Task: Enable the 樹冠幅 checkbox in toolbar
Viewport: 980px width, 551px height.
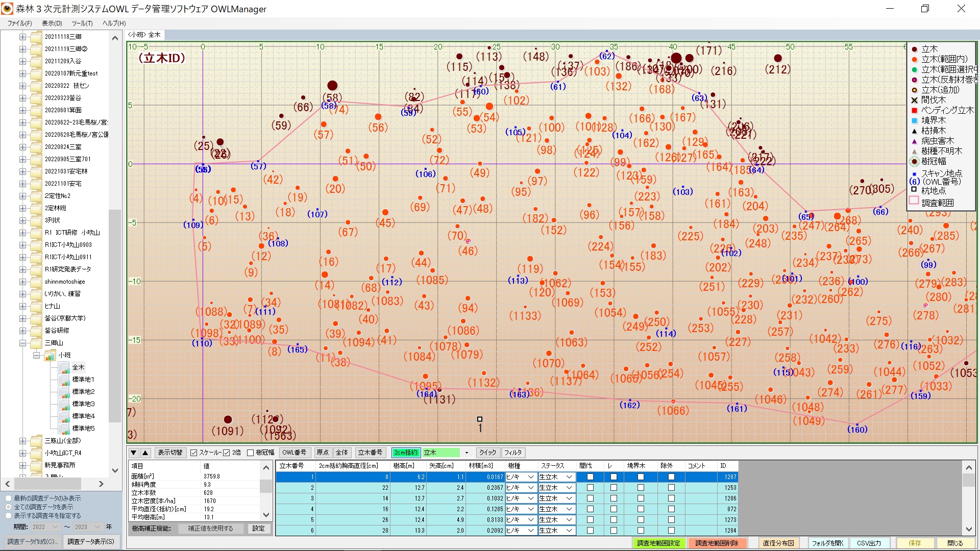Action: click(x=250, y=453)
